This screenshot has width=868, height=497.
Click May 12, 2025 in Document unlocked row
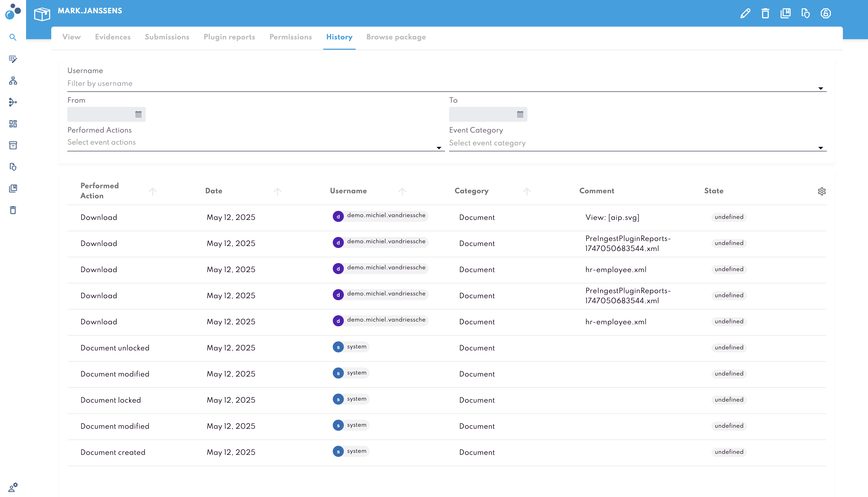(x=231, y=348)
